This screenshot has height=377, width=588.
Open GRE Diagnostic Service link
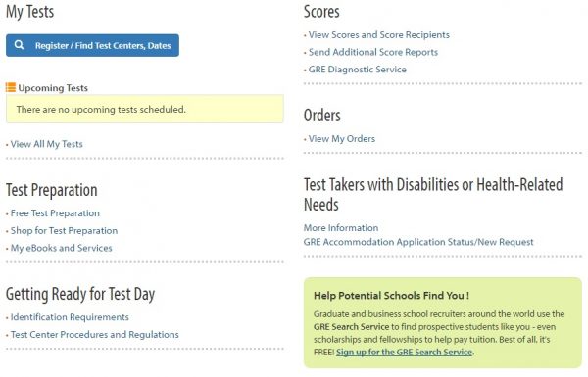click(358, 70)
